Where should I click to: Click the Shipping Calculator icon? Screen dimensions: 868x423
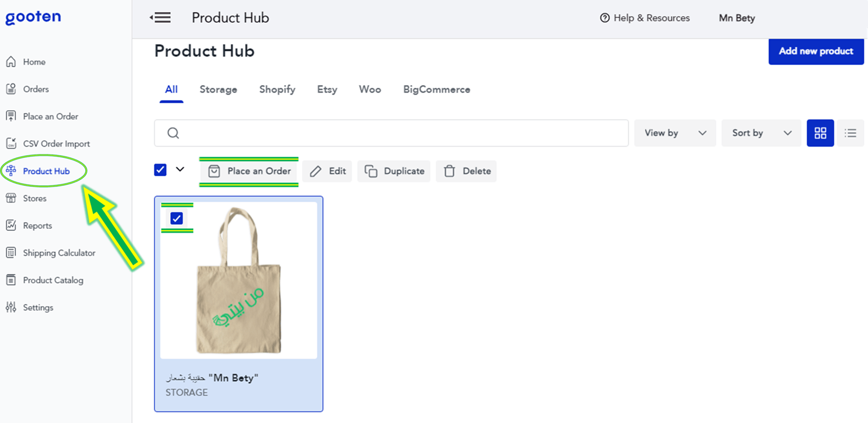(11, 253)
